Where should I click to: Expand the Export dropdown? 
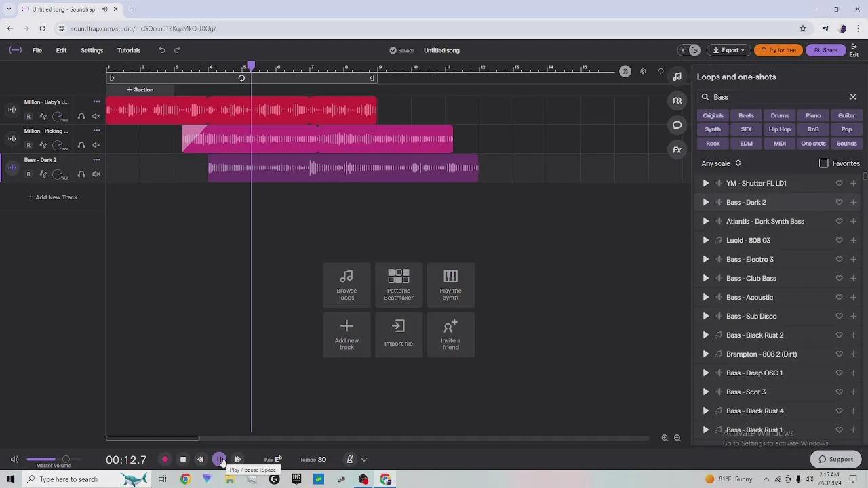(729, 50)
